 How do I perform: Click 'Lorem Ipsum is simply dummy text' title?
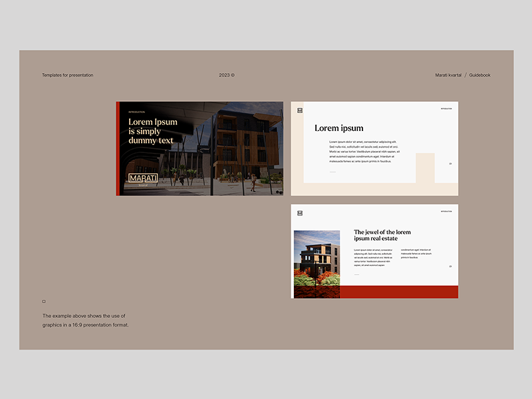click(153, 131)
